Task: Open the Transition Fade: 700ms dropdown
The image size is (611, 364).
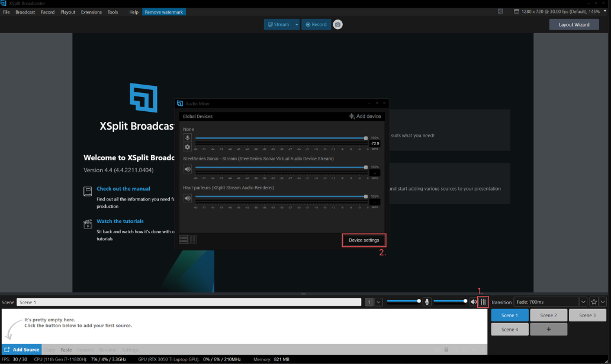Action: pos(551,302)
